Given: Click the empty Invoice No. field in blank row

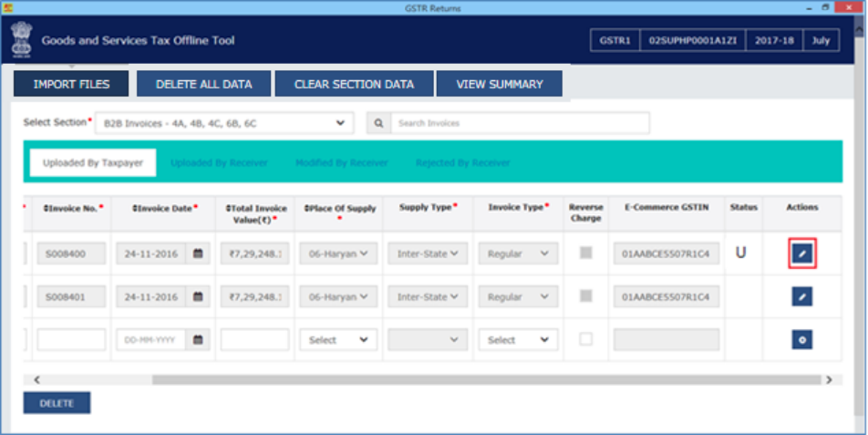Looking at the screenshot, I should (71, 340).
